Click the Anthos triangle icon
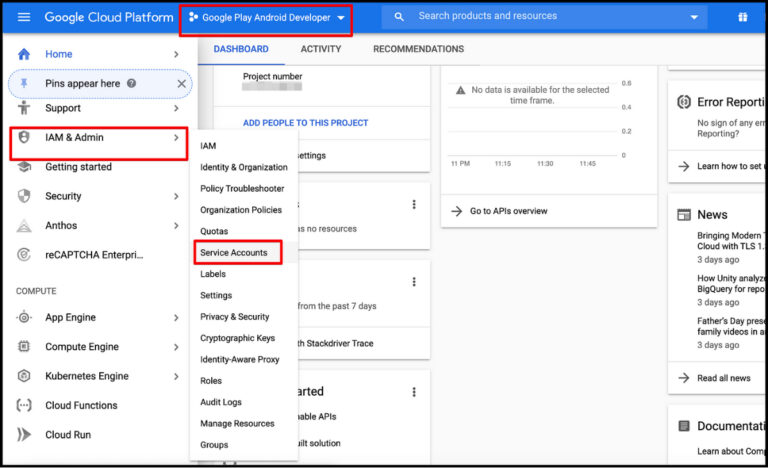 point(24,225)
